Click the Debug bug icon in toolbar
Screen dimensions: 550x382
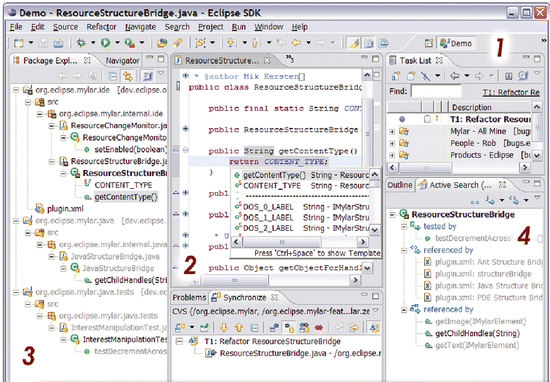coord(81,43)
